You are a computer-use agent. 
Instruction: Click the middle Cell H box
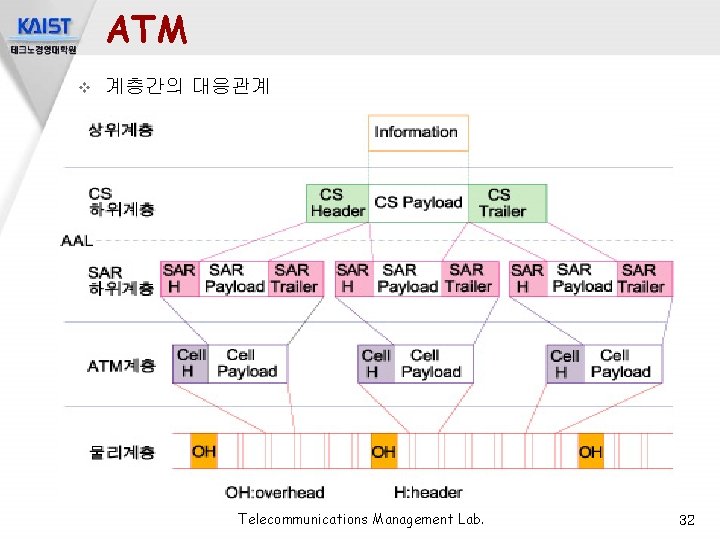[x=376, y=364]
